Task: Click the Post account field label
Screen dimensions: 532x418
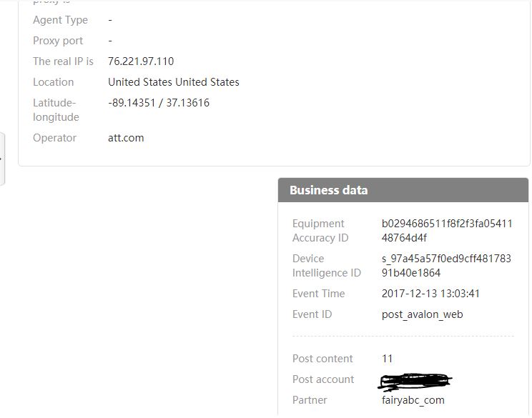Action: coord(323,379)
